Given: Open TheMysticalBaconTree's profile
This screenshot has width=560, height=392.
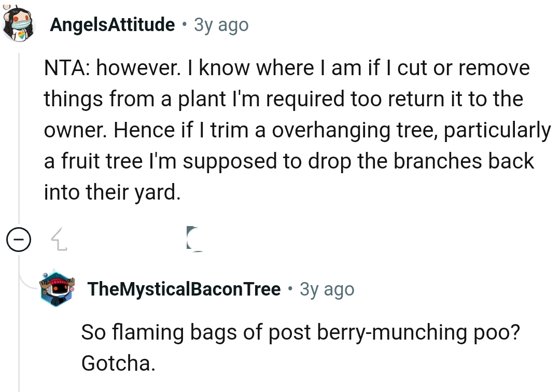Looking at the screenshot, I should pyautogui.click(x=184, y=289).
